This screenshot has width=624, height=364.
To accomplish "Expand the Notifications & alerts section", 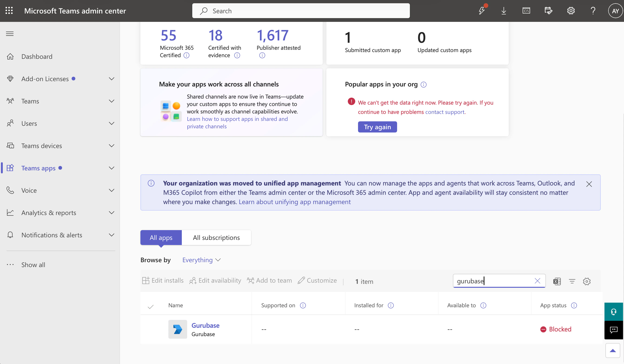I will [x=112, y=235].
